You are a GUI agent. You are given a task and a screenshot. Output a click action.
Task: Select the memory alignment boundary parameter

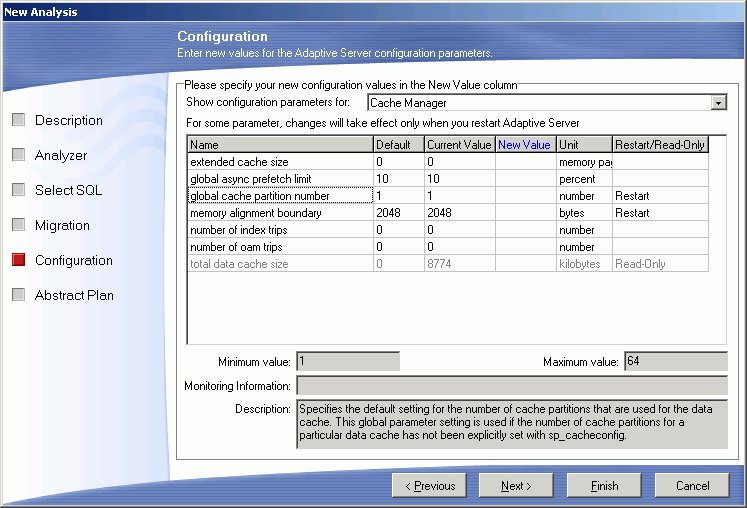pyautogui.click(x=279, y=213)
